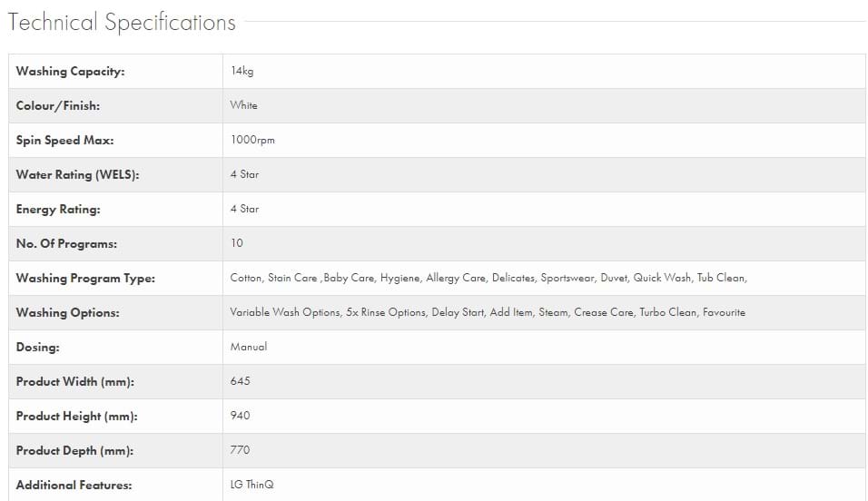
Task: Select the Product Depth (mm) label
Action: click(74, 451)
